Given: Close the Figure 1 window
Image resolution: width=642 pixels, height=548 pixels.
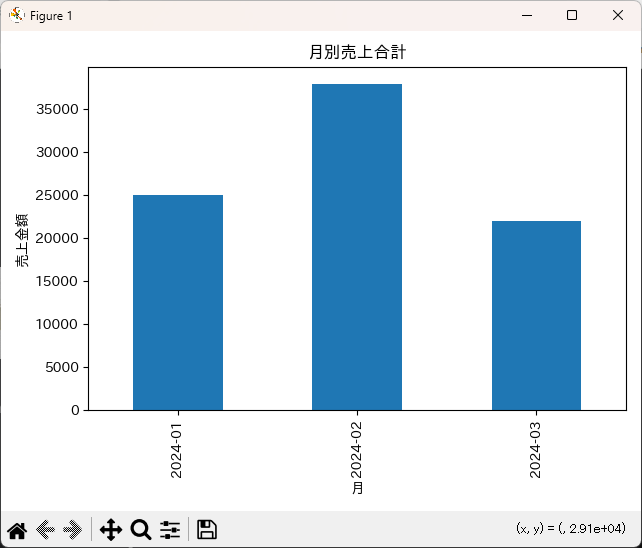Looking at the screenshot, I should point(618,16).
